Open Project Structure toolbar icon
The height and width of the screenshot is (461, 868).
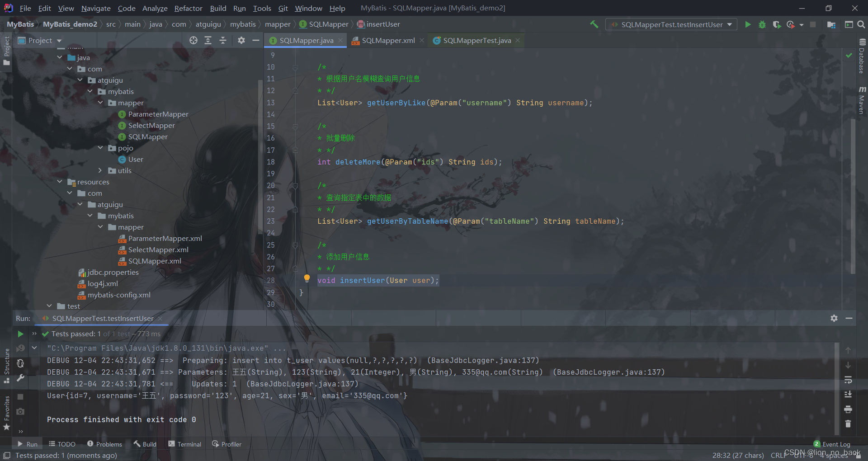point(831,24)
